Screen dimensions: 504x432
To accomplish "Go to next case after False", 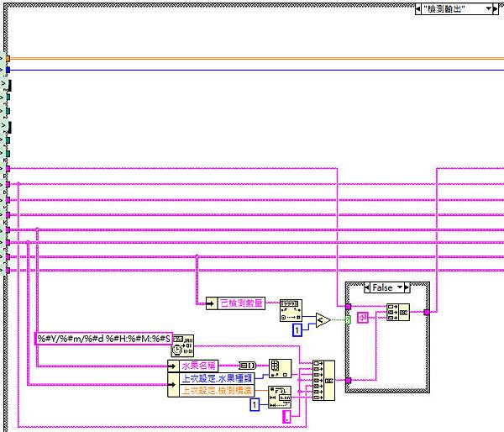I will 407,287.
